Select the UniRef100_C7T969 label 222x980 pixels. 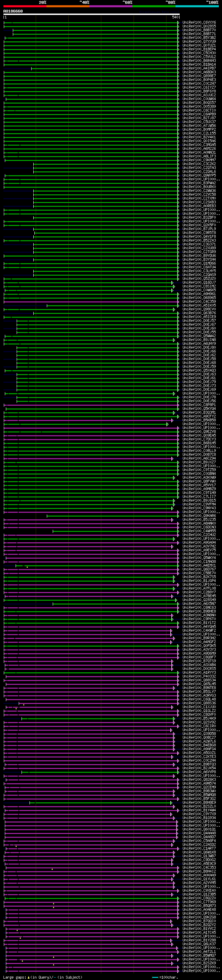pos(199,902)
